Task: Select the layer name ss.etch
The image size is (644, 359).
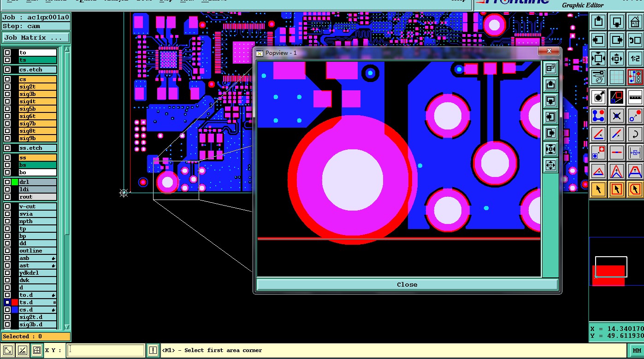Action: 37,148
